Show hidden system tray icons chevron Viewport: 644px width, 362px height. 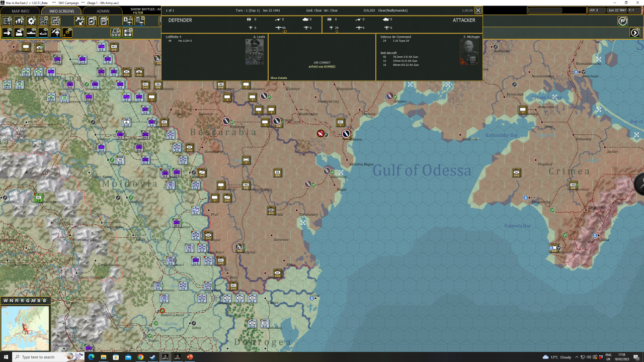click(x=577, y=357)
